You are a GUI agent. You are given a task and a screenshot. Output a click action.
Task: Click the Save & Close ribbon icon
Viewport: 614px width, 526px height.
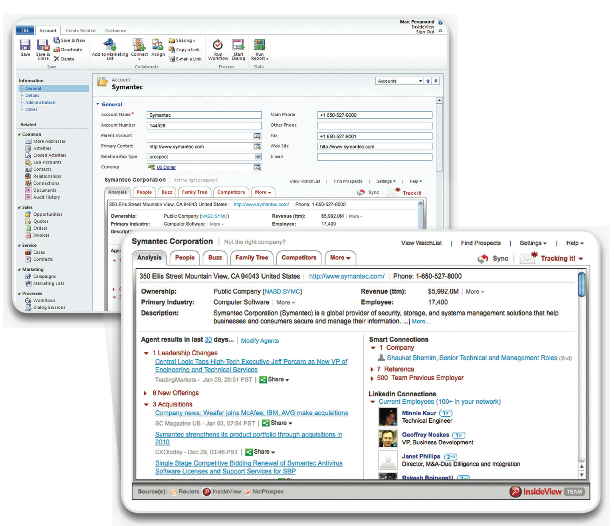42,45
